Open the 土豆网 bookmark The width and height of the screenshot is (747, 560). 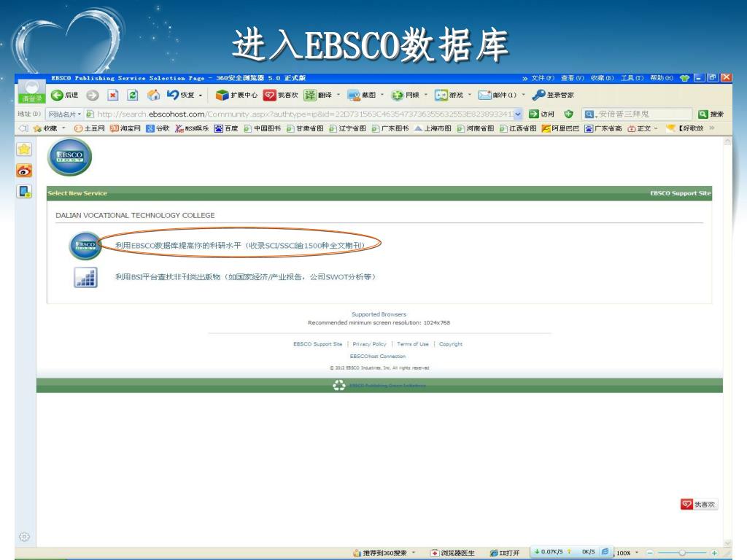pyautogui.click(x=90, y=128)
